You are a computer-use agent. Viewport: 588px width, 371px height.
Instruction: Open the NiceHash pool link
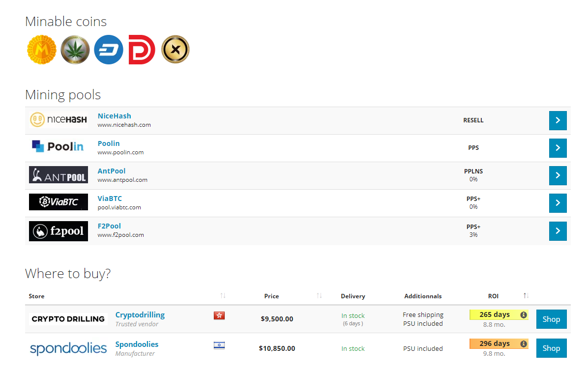[115, 116]
